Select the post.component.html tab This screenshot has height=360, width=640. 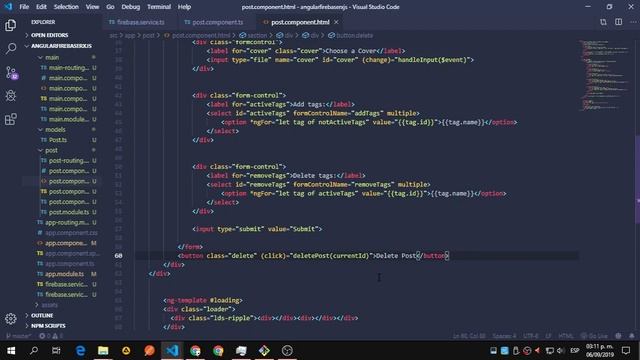click(300, 22)
